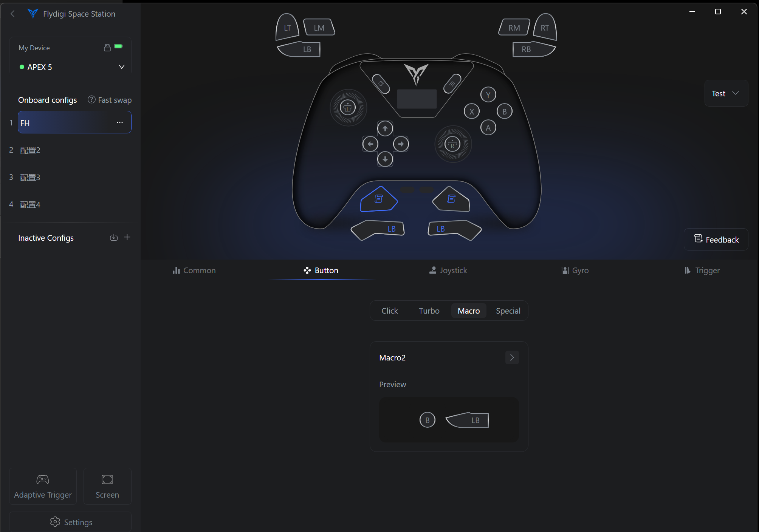This screenshot has height=532, width=759.
Task: Expand Macro2 with the chevron arrow
Action: [512, 357]
